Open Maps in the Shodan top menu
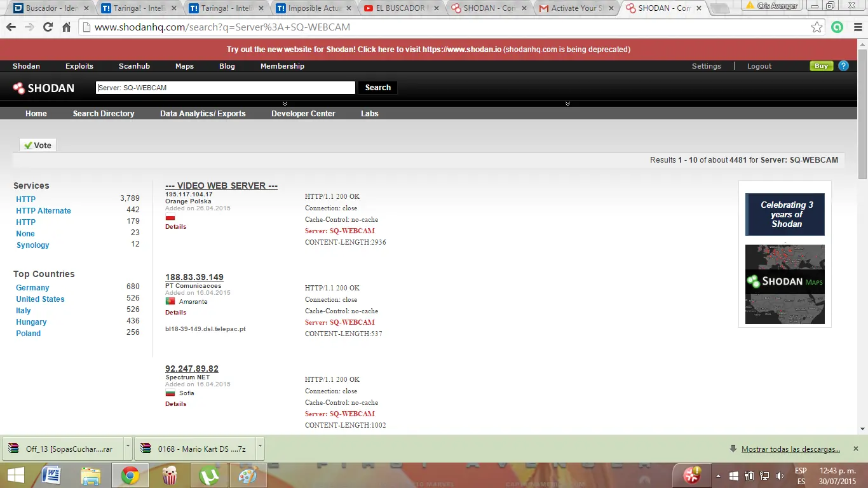The height and width of the screenshot is (488, 868). pos(184,66)
